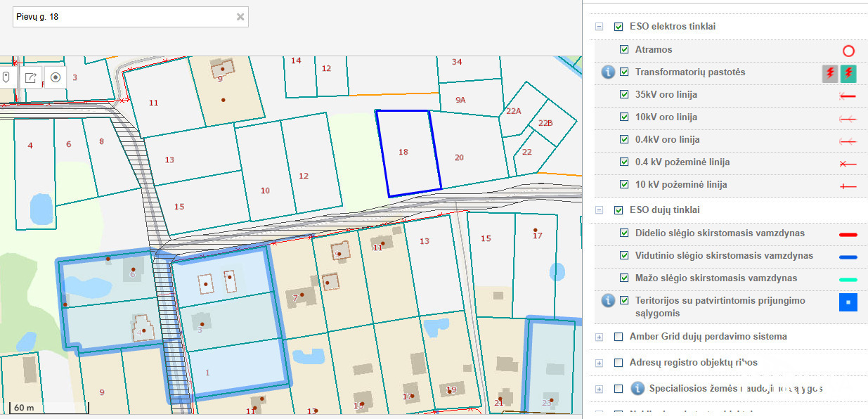This screenshot has height=419, width=868.
Task: Click the share/export map icon
Action: coord(31,77)
